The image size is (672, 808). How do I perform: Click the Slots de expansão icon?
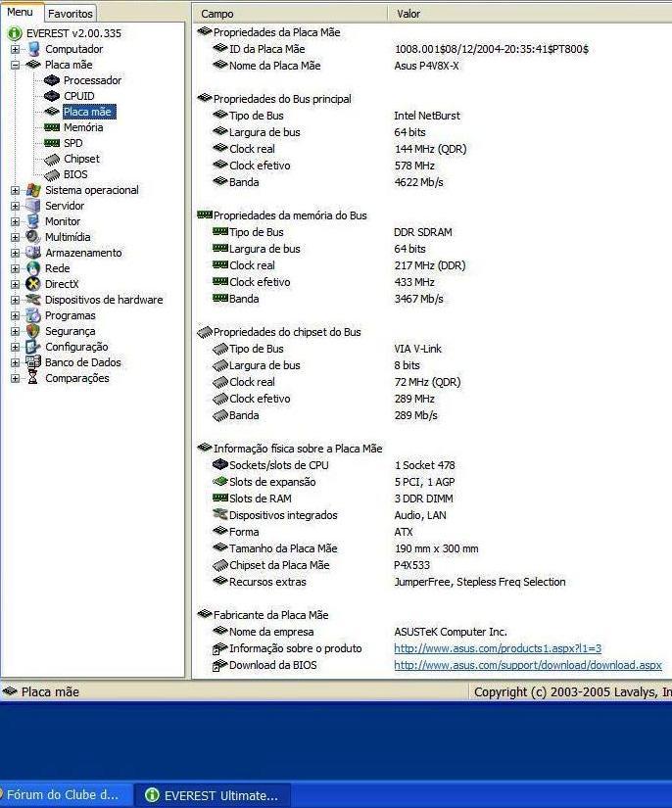click(220, 481)
